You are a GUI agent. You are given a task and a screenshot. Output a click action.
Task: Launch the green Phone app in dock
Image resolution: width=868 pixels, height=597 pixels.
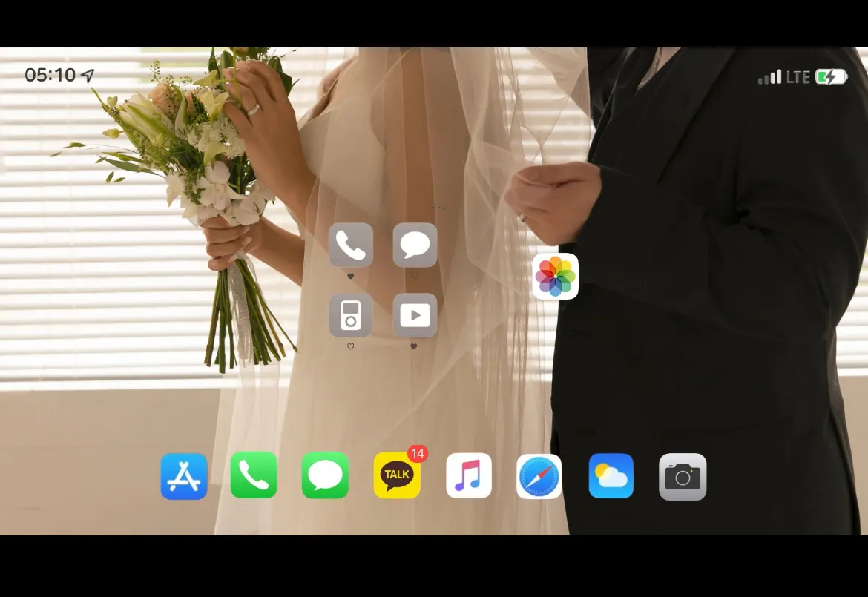tap(254, 475)
